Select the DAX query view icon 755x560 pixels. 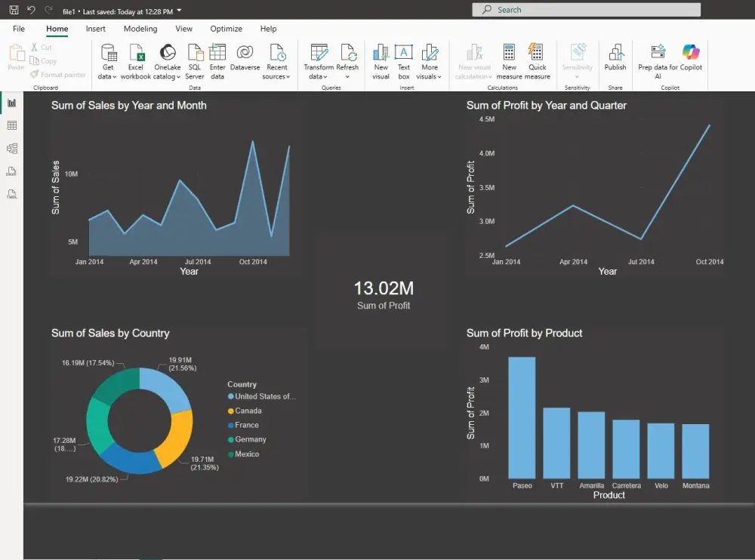coord(11,171)
